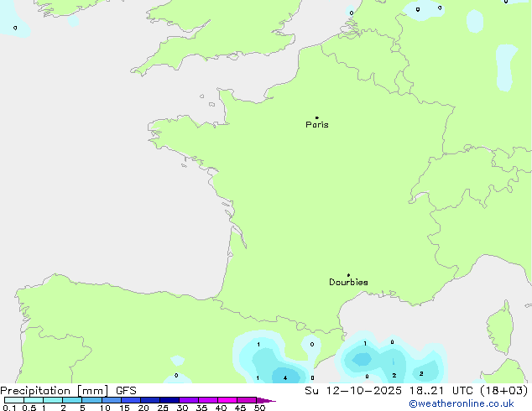The image size is (532, 411).
Task: Click the "Precipitation [mm]" title text
Action: (x=55, y=391)
